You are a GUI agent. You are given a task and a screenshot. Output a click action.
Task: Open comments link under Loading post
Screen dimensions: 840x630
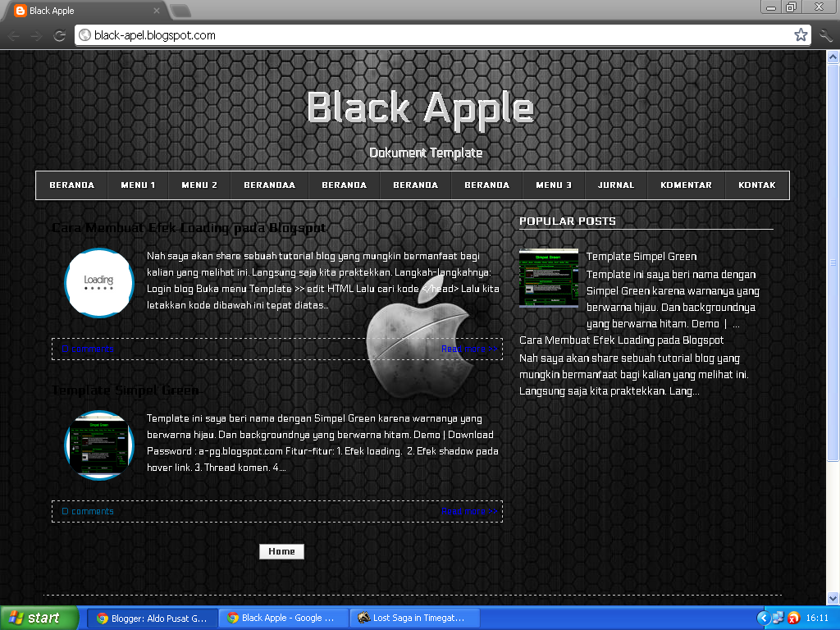point(88,349)
